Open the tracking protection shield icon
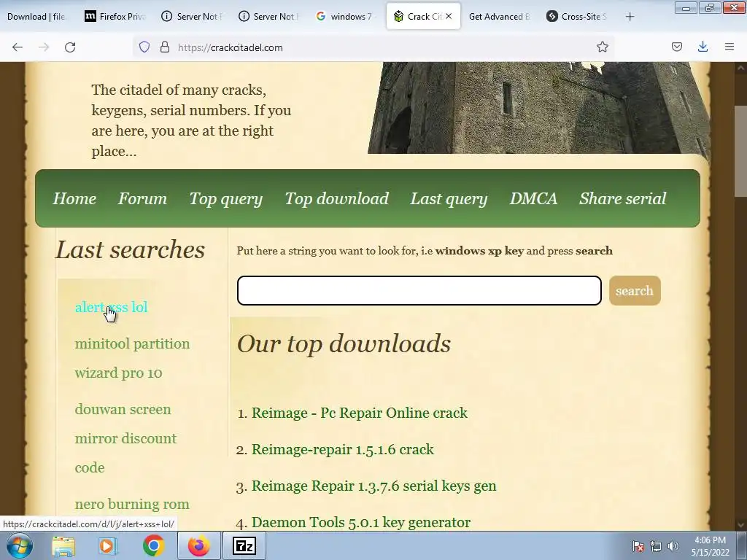The height and width of the screenshot is (560, 747). coord(144,47)
